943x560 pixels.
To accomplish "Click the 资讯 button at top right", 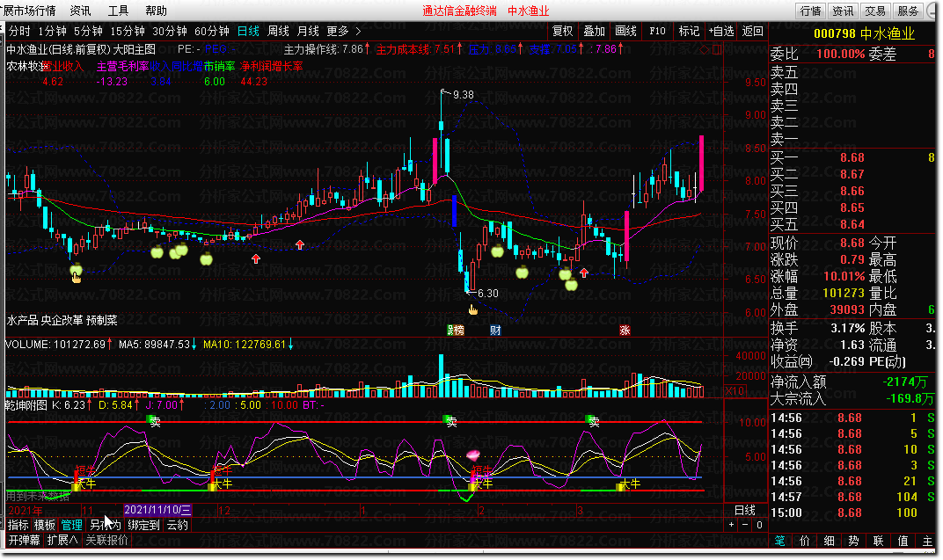I will click(x=843, y=11).
